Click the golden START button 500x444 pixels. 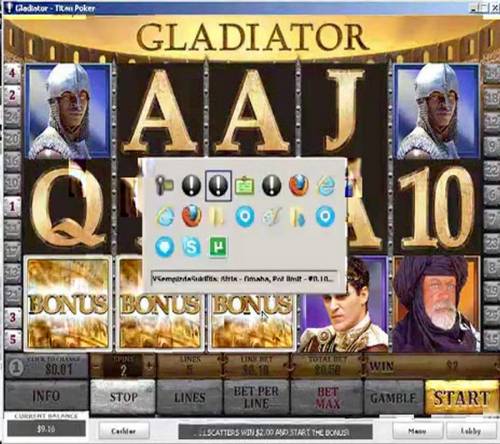point(461,398)
